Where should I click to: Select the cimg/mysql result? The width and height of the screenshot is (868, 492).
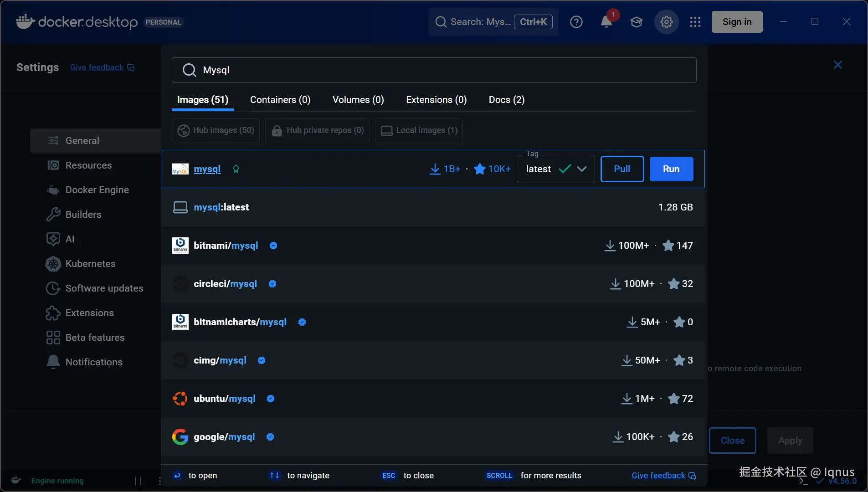click(x=433, y=360)
